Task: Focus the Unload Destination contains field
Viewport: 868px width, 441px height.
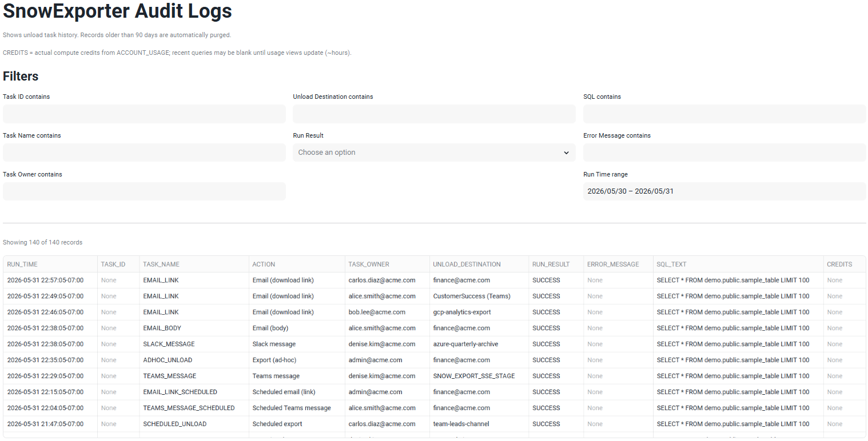Action: click(434, 114)
